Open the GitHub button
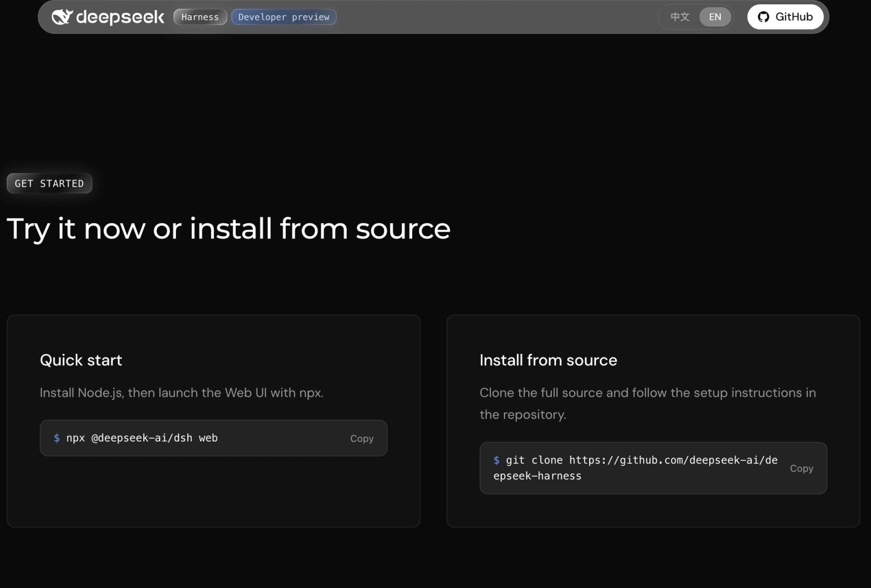This screenshot has height=588, width=871. pyautogui.click(x=785, y=17)
